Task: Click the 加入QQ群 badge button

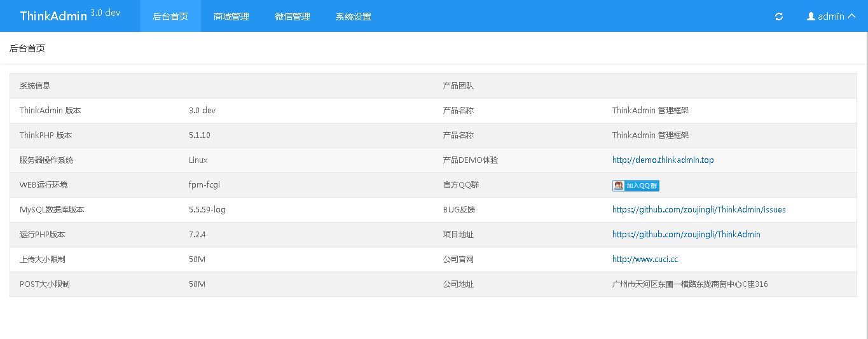Action: (636, 186)
